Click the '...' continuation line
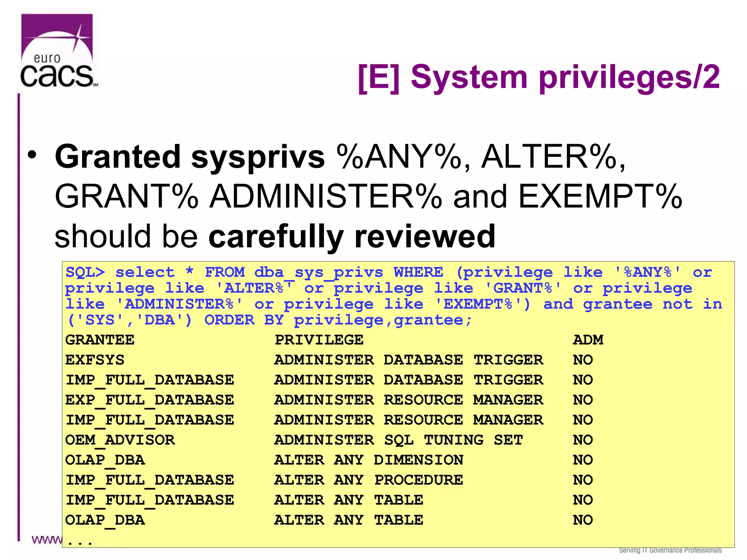747x560 pixels. tap(80, 543)
